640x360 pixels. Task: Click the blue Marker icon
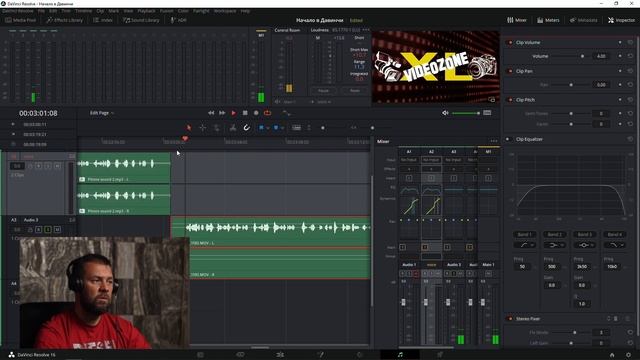tap(276, 128)
